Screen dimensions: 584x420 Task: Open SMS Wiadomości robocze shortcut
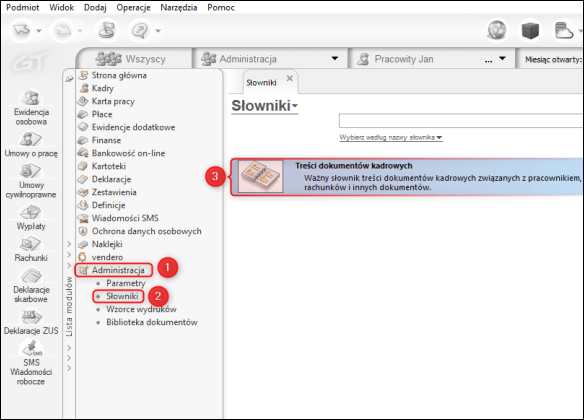(x=31, y=363)
